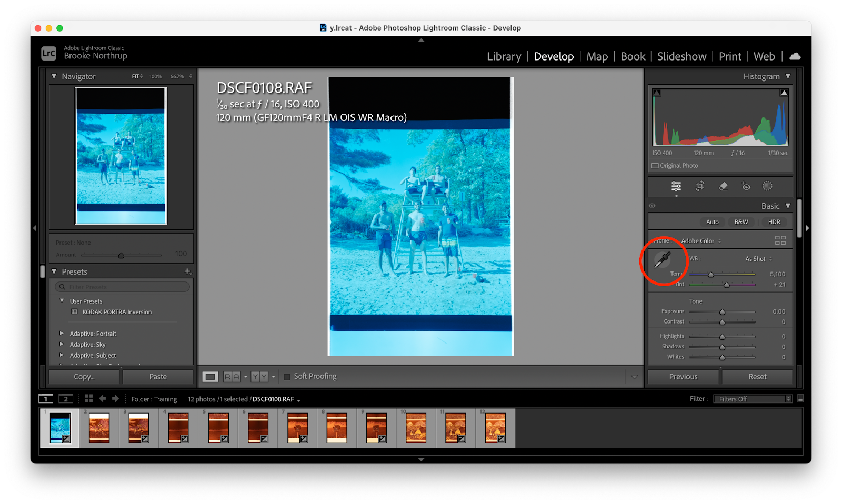
Task: Open toolbar content dropdown triangle
Action: coord(634,377)
